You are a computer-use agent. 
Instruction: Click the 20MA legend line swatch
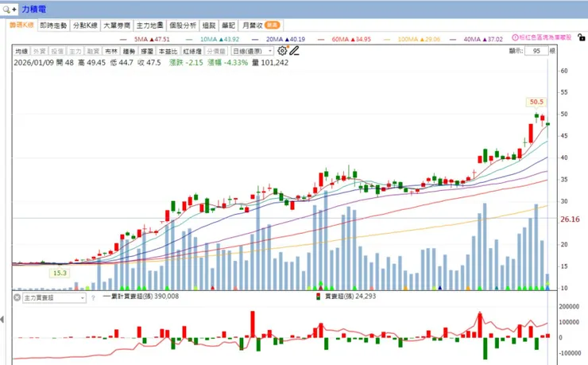pyautogui.click(x=255, y=40)
